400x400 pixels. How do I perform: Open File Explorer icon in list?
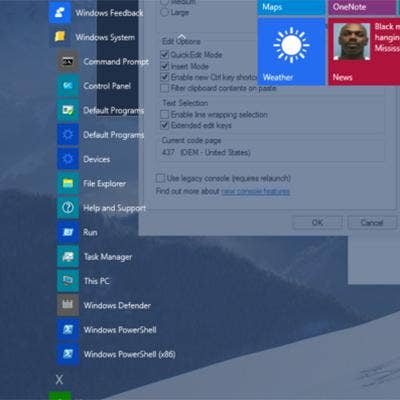68,183
